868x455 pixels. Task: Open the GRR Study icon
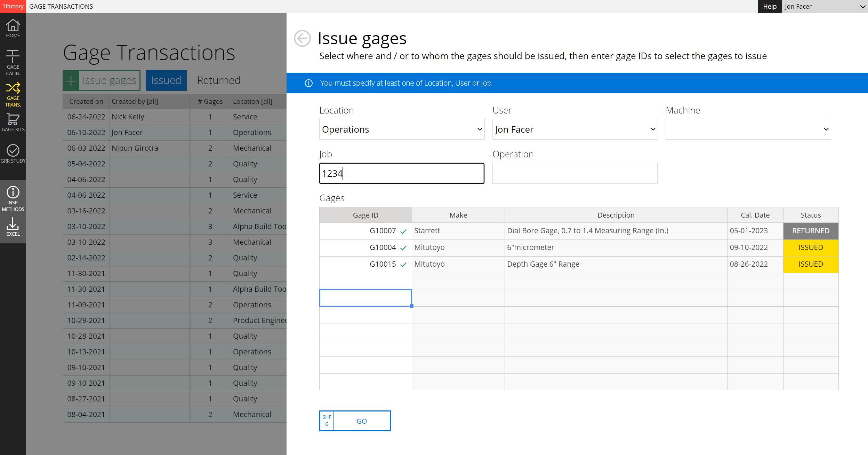[x=13, y=154]
